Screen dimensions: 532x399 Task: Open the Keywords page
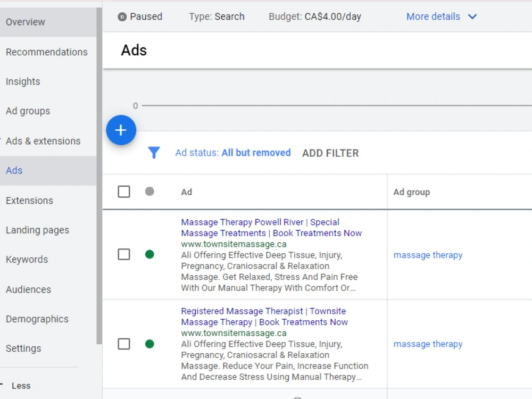click(x=27, y=260)
